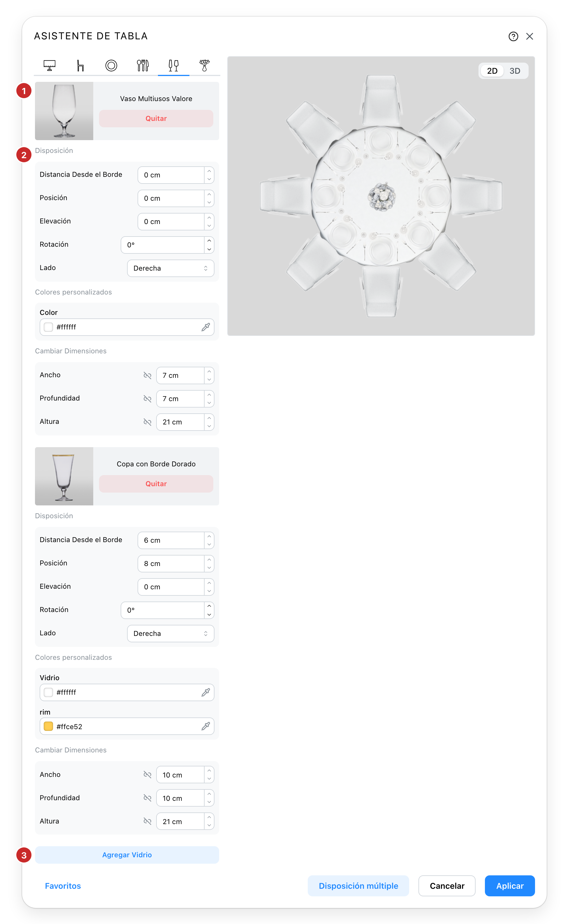Screen dimensions: 563x924
Task: Open the chair settings tab icon
Action: point(80,65)
